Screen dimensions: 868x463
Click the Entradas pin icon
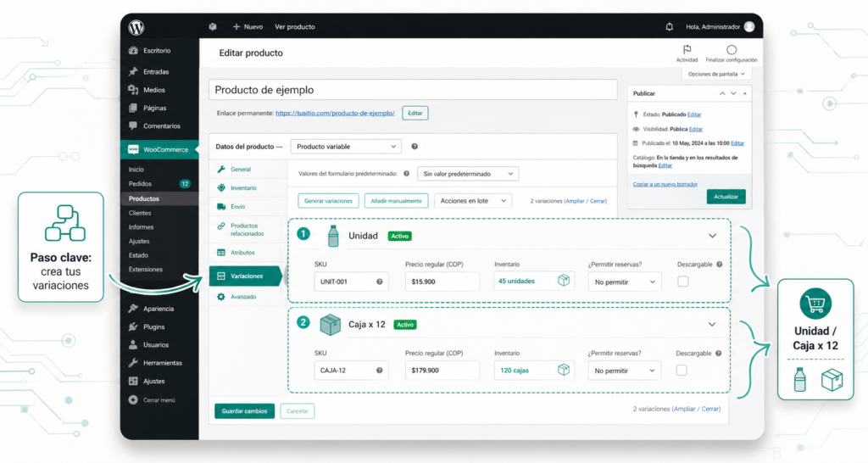(133, 71)
